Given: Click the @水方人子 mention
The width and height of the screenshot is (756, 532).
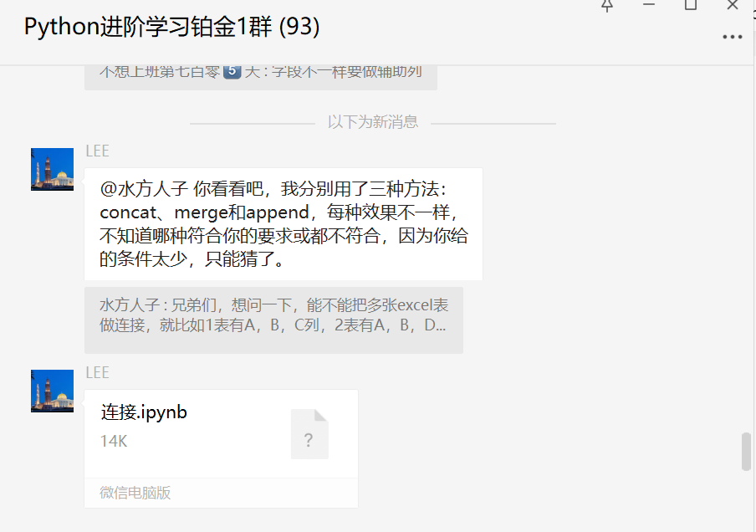Looking at the screenshot, I should click(x=144, y=188).
